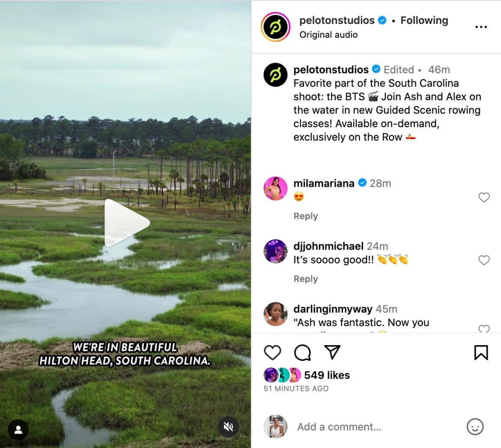Reply to the djjohnmichael comment

pyautogui.click(x=305, y=279)
